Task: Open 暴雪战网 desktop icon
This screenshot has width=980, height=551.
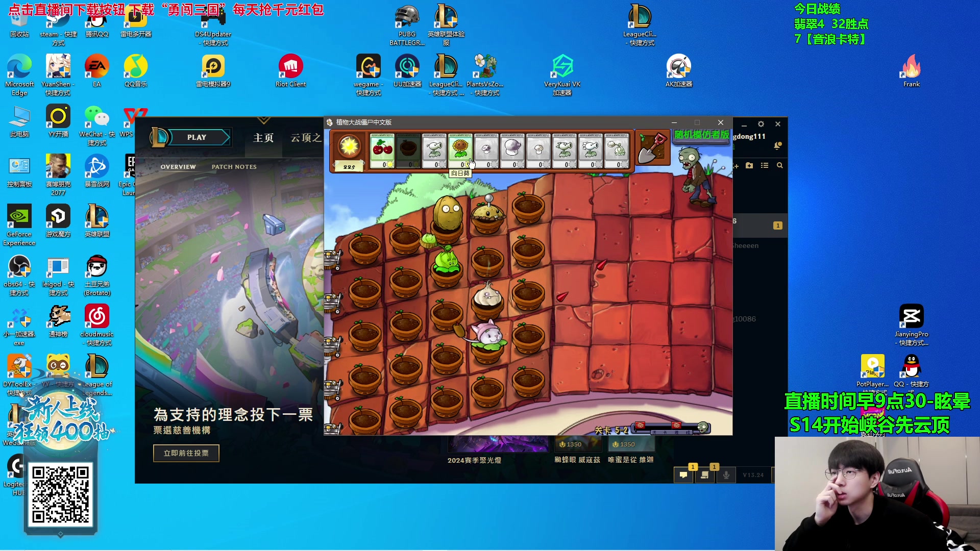Action: coord(97,171)
